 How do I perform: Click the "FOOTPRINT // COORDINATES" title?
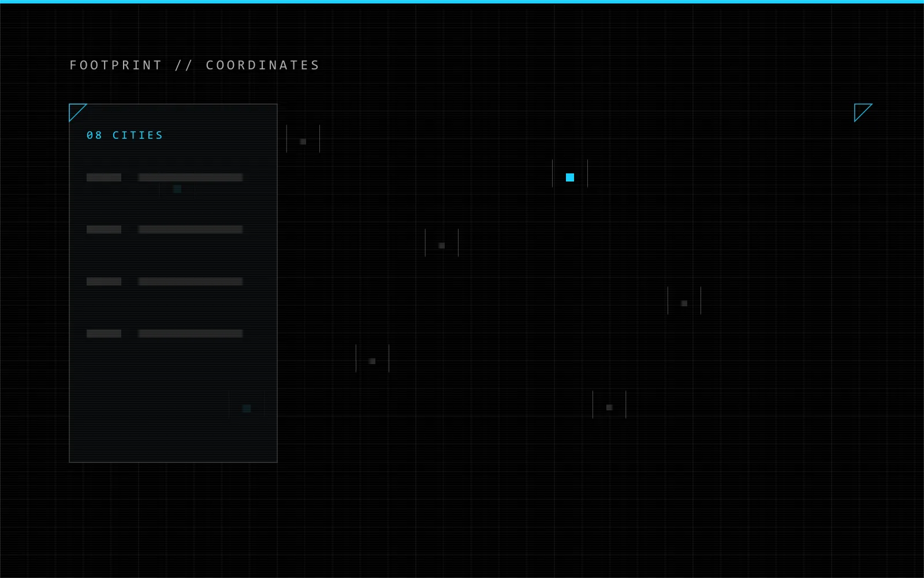[195, 65]
